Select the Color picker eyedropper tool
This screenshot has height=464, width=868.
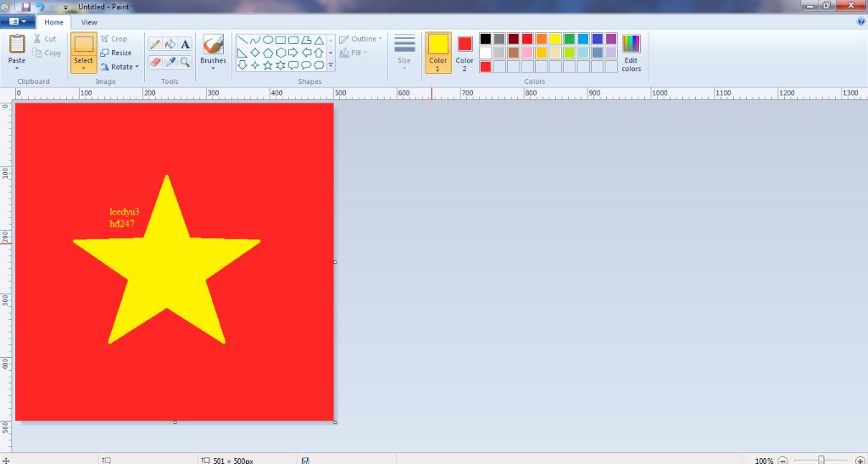[x=170, y=61]
